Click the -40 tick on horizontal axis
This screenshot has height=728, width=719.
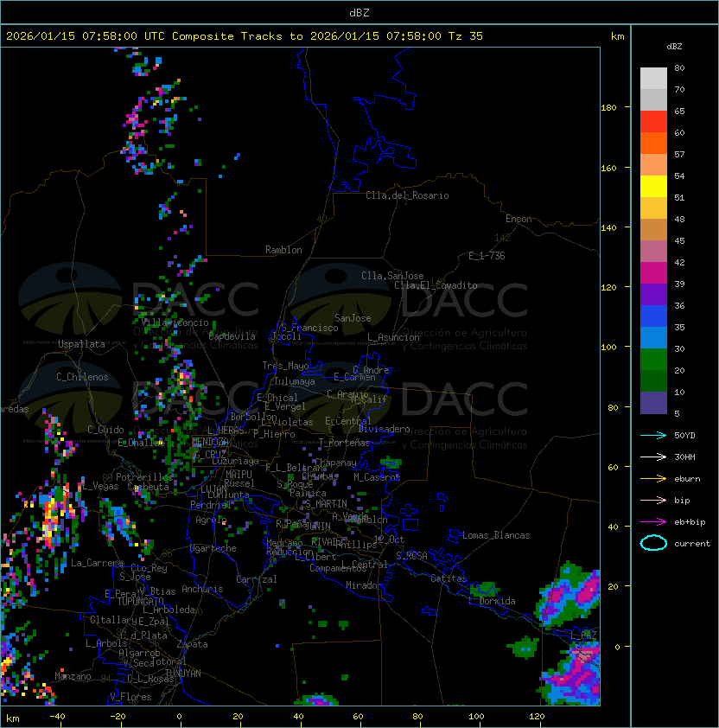pos(57,716)
